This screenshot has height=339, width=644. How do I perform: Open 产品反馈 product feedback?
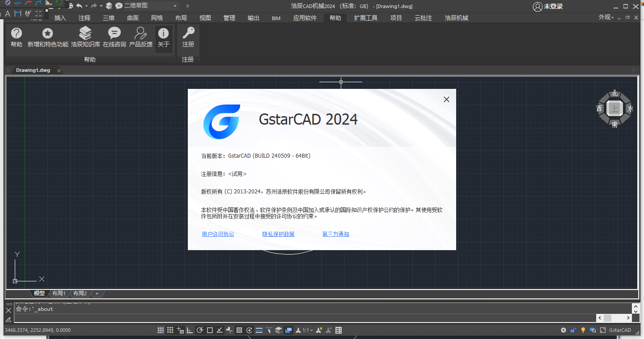pos(141,37)
